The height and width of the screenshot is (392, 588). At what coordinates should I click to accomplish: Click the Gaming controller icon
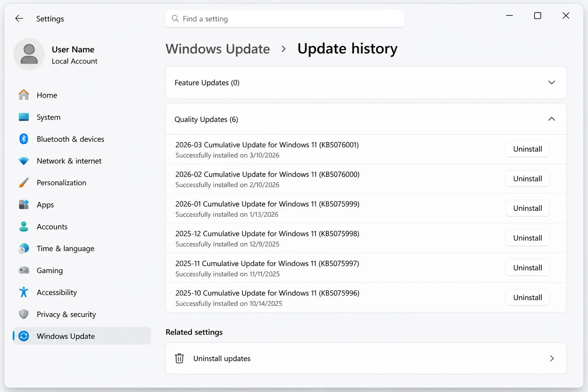point(24,270)
